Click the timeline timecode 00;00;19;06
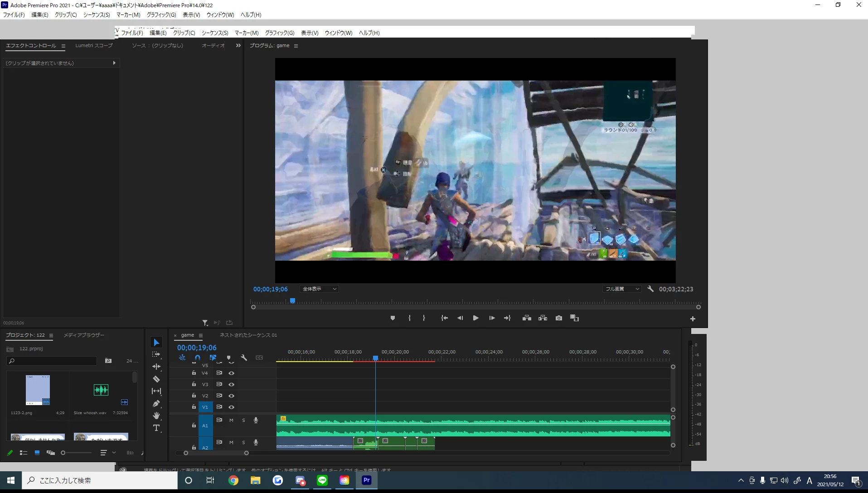 [197, 348]
